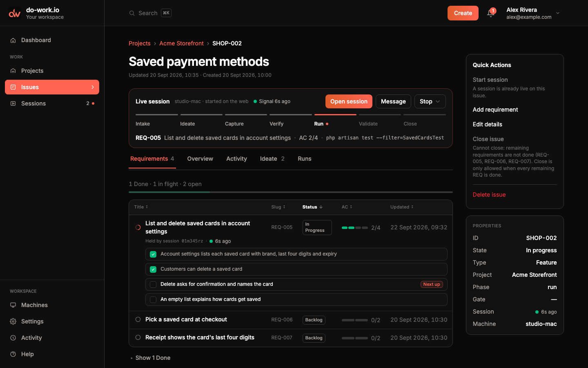
Task: Click the Message button
Action: pyautogui.click(x=393, y=101)
